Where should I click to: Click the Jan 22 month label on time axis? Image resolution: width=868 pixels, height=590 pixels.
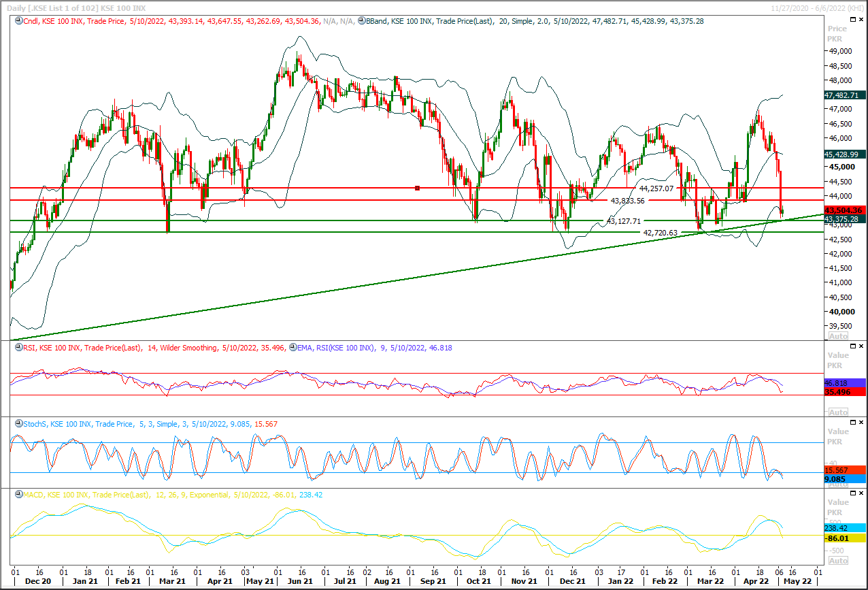[620, 582]
